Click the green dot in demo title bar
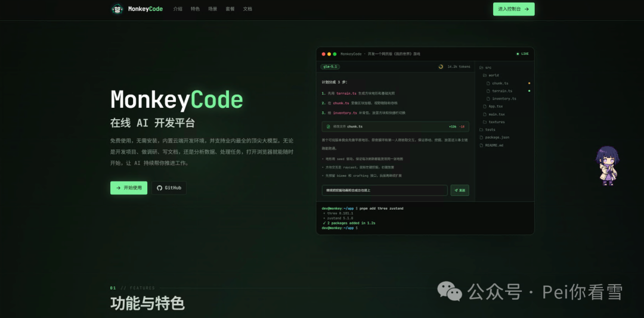 pyautogui.click(x=335, y=54)
